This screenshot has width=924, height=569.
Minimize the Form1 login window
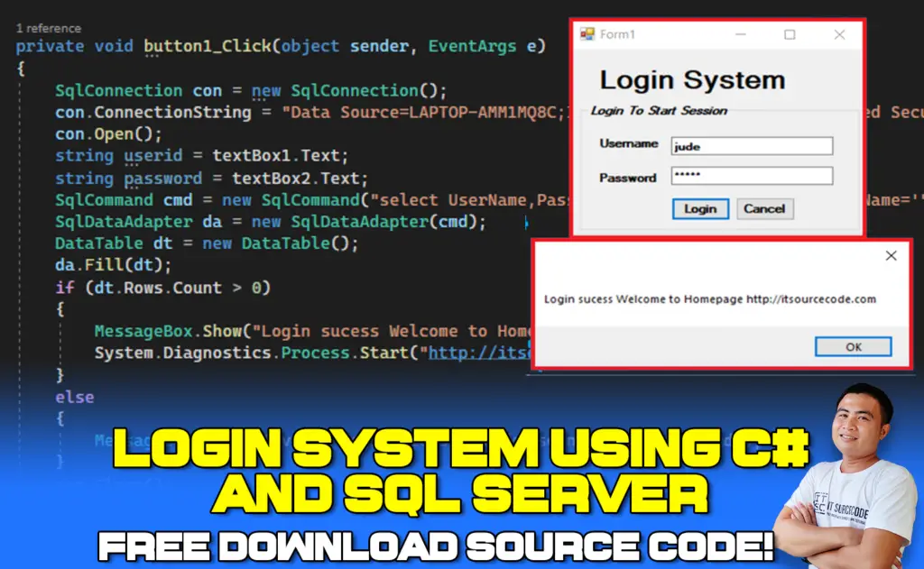(741, 34)
